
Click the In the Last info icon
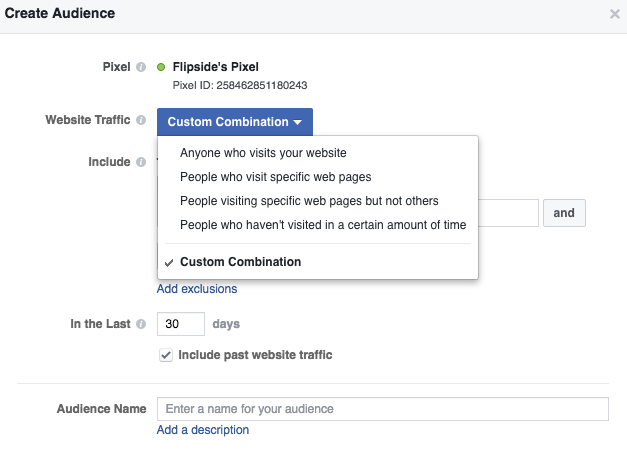point(141,325)
